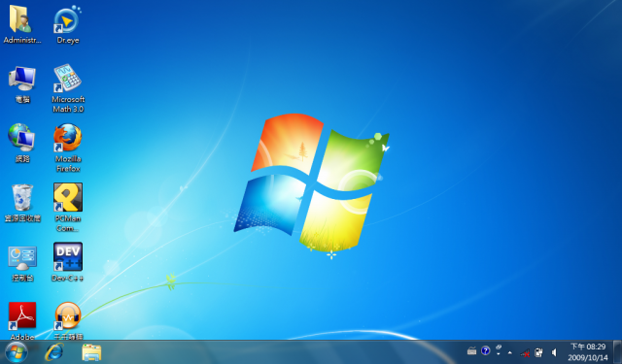Open the Windows Start menu orb

(x=17, y=352)
